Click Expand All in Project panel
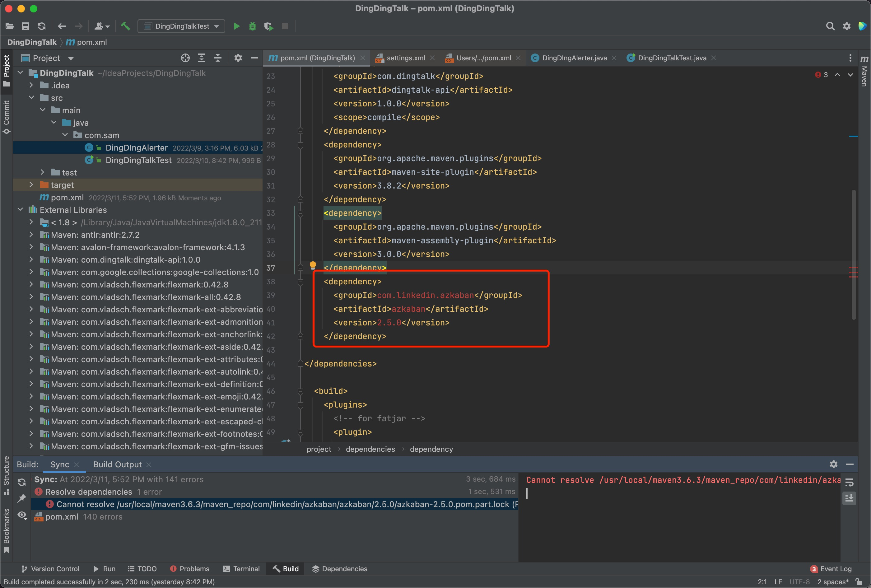Screen dimensions: 871x588 click(202, 58)
